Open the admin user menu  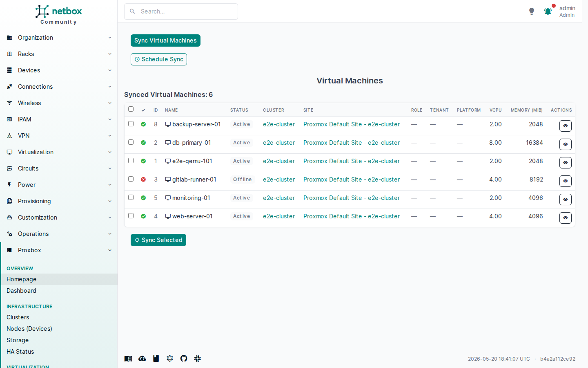pos(567,11)
